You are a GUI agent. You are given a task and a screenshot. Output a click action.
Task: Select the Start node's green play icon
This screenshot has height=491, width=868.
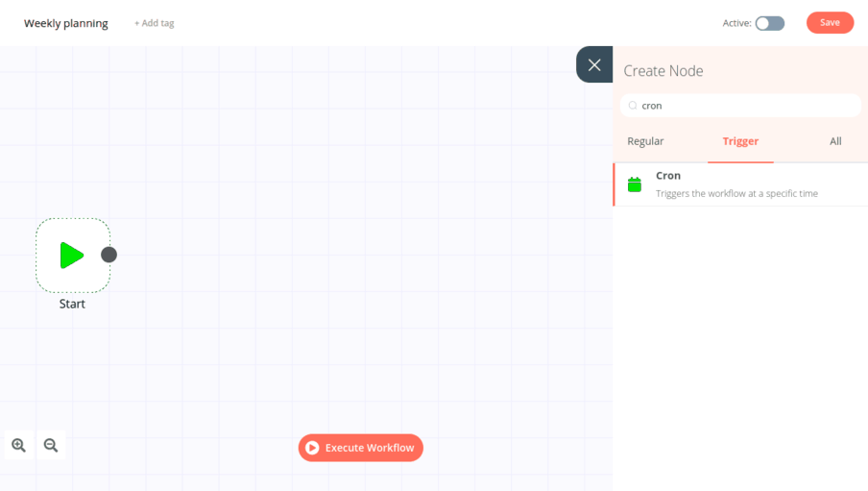pos(72,255)
